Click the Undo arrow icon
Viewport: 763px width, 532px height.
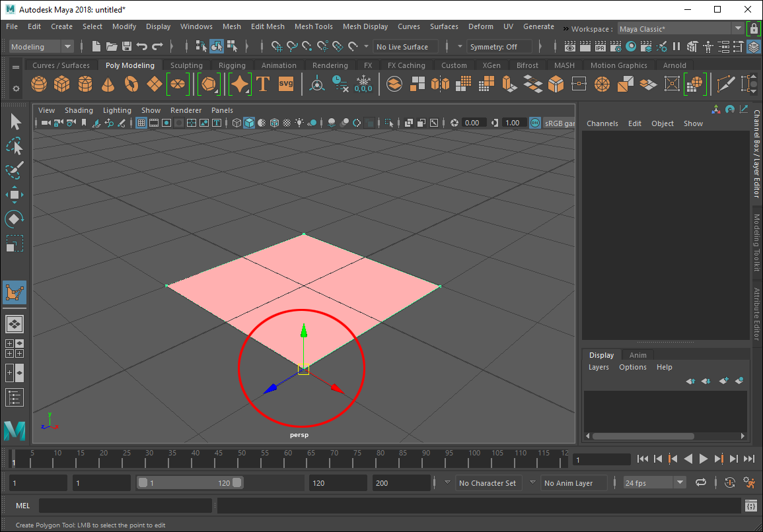click(x=141, y=47)
